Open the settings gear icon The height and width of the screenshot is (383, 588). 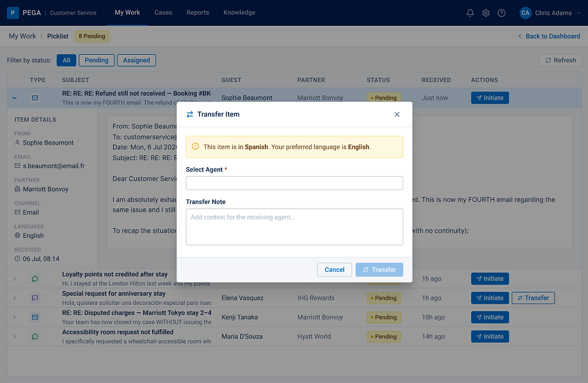pyautogui.click(x=485, y=13)
